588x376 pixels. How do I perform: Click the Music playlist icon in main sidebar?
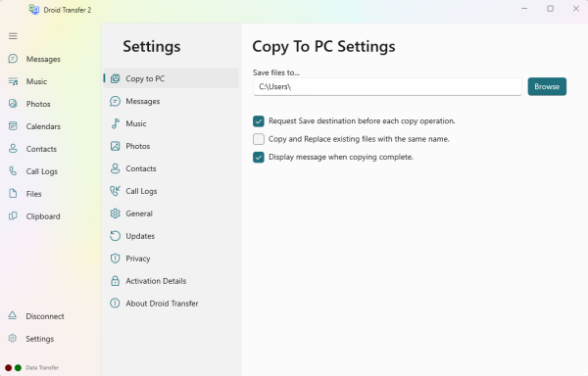tap(13, 81)
